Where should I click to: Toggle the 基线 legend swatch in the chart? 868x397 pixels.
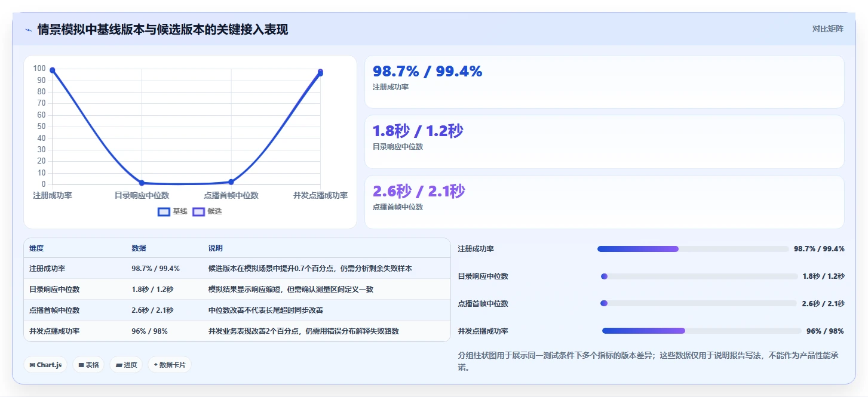coord(164,212)
